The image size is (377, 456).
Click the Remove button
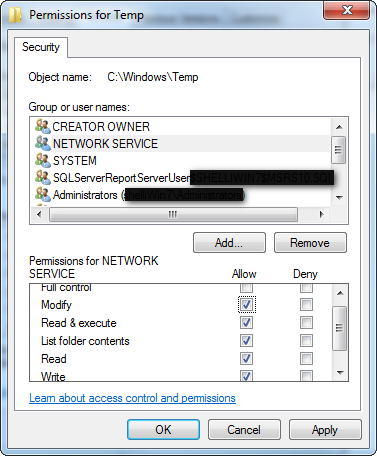click(310, 243)
